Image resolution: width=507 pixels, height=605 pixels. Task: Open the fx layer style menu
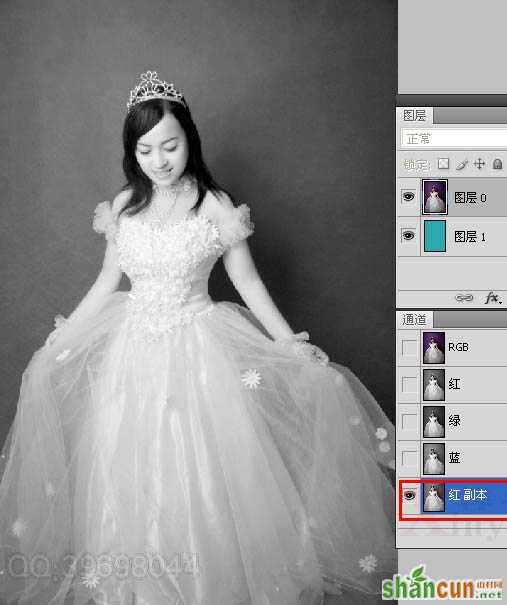493,298
